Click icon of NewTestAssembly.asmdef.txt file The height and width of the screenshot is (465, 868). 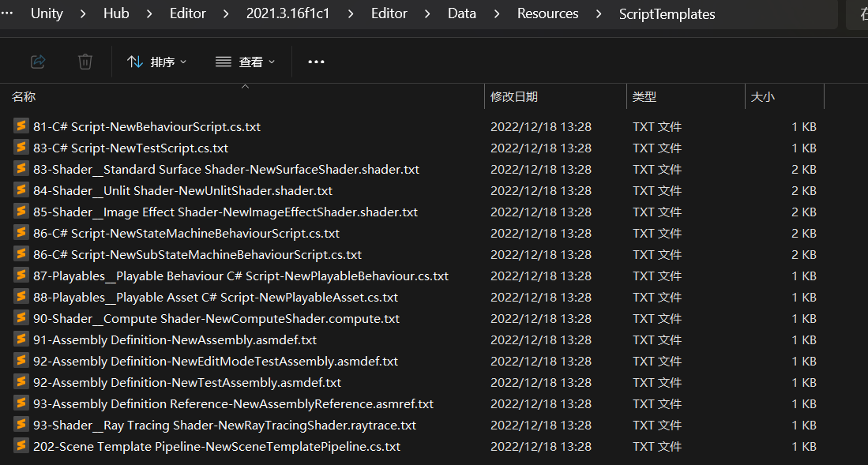(21, 381)
